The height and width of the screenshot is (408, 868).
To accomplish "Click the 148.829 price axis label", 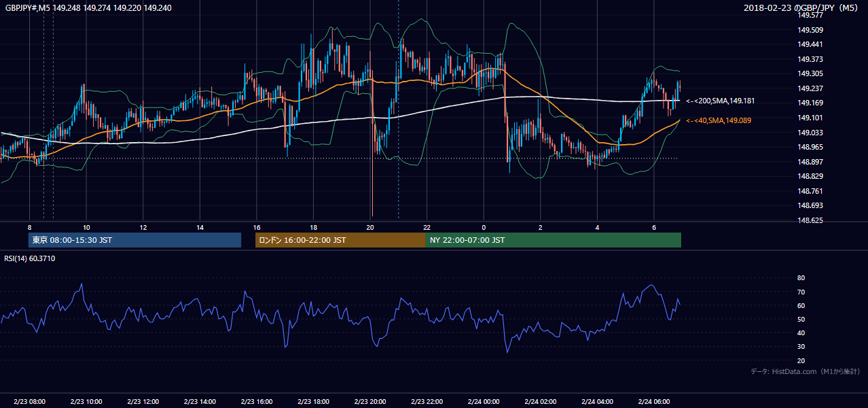I will (x=810, y=176).
